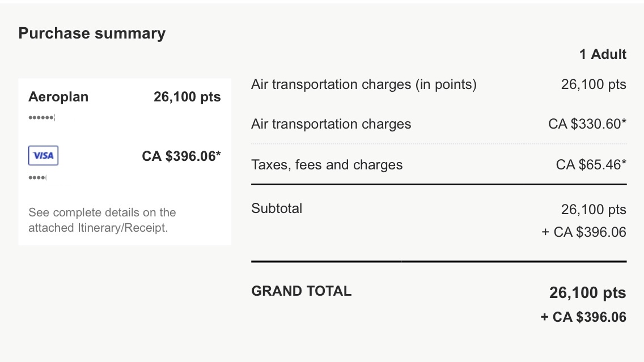Click the Visa card logo icon

tap(43, 155)
